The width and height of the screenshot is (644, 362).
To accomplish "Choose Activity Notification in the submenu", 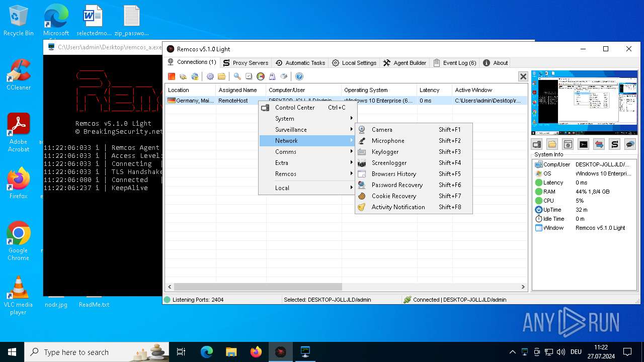I will point(414,207).
